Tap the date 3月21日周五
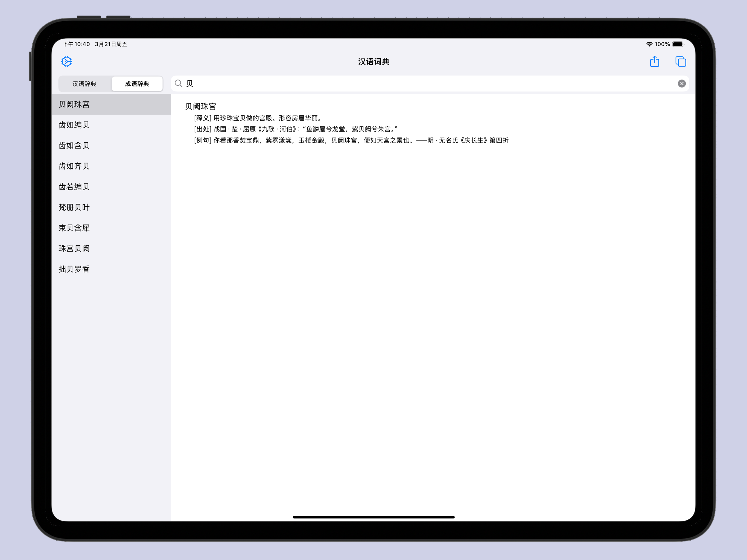 pos(111,44)
